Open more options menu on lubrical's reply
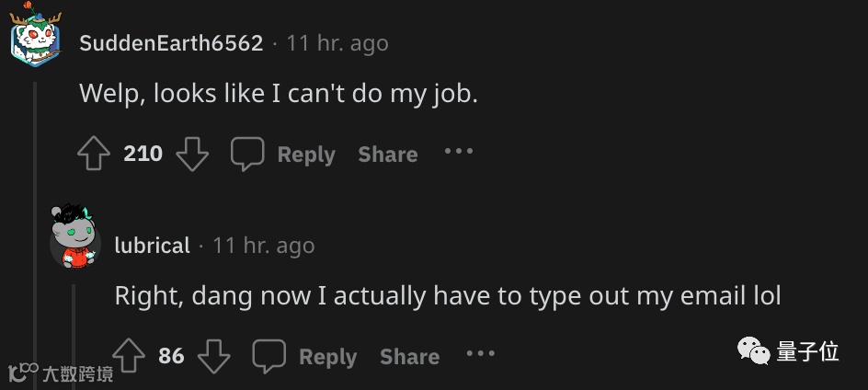Viewport: 868px width, 390px height. point(481,354)
